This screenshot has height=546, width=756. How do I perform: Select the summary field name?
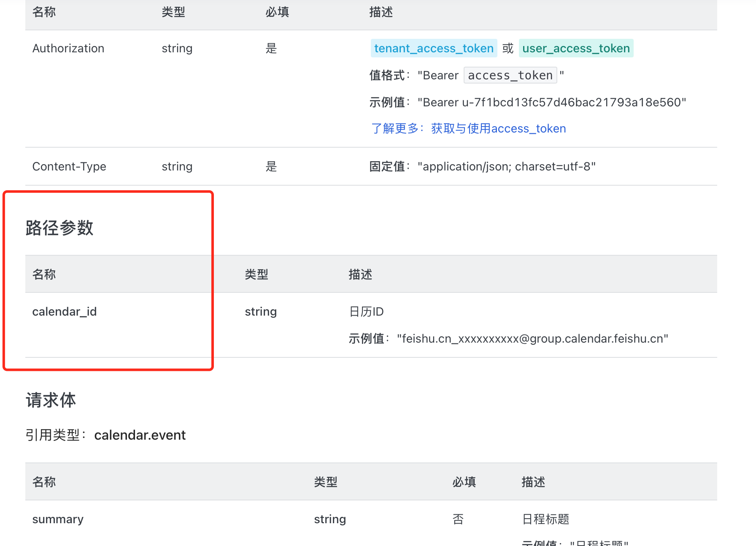point(58,519)
